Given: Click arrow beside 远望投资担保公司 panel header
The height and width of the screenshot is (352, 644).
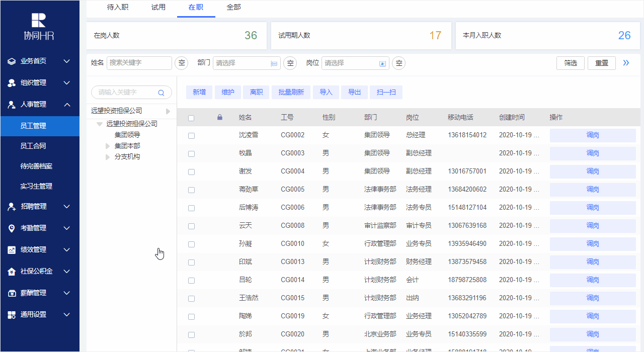Looking at the screenshot, I should pos(168,111).
